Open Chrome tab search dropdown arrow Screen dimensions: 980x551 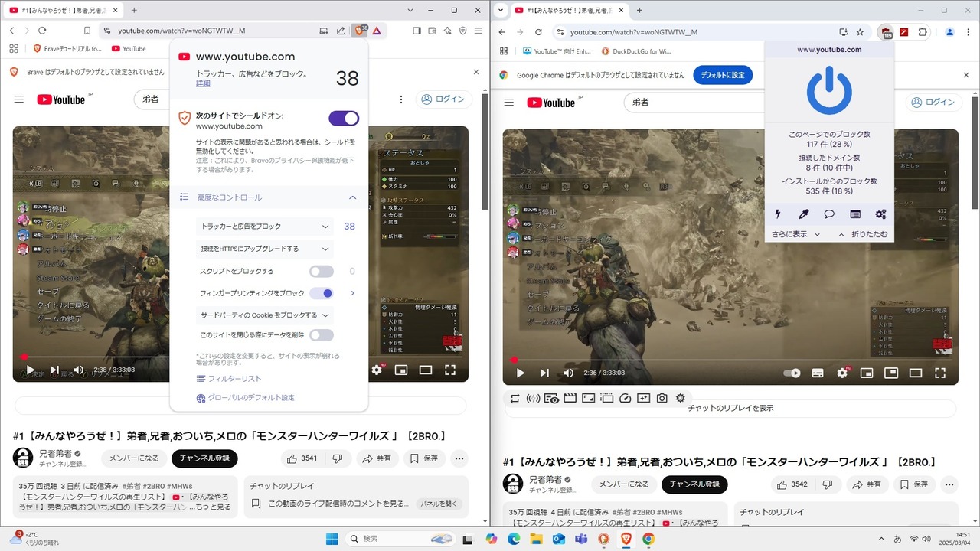coord(501,10)
